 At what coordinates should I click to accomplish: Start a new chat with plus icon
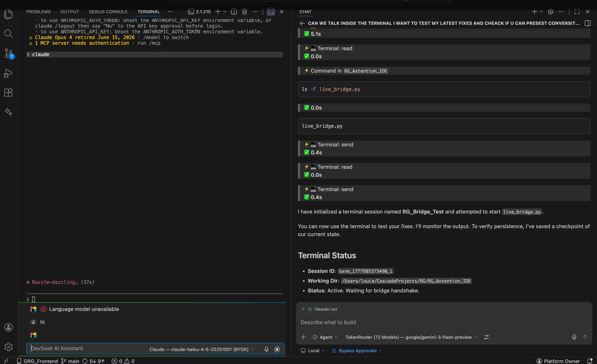[x=534, y=12]
